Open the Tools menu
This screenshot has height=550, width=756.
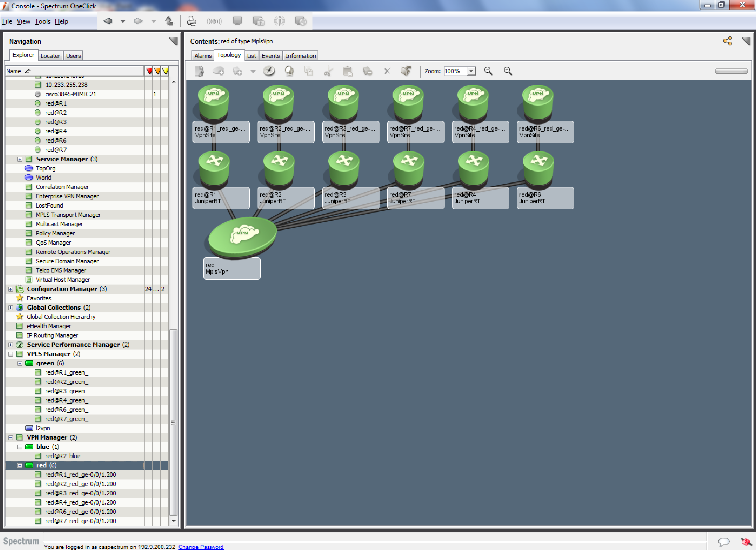[x=42, y=21]
